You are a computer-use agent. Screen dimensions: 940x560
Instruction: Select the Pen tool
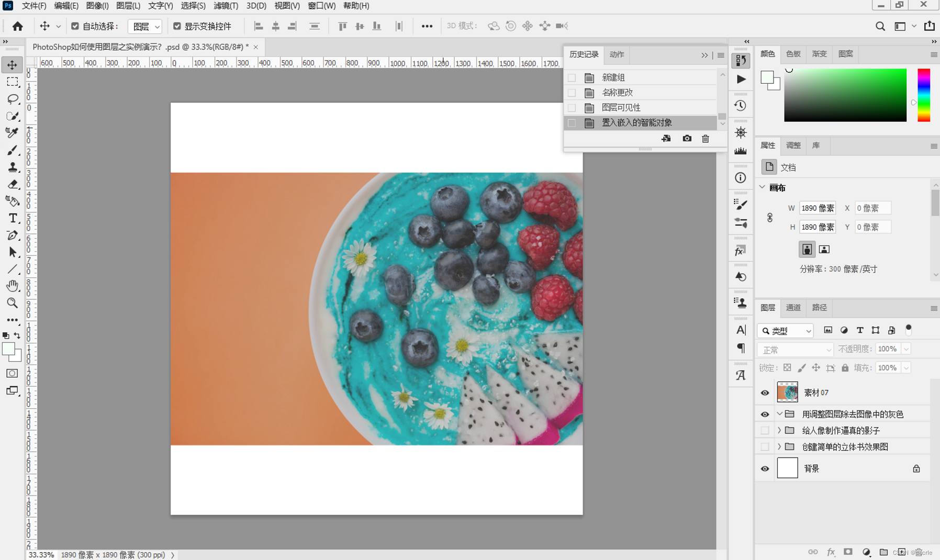pos(12,235)
